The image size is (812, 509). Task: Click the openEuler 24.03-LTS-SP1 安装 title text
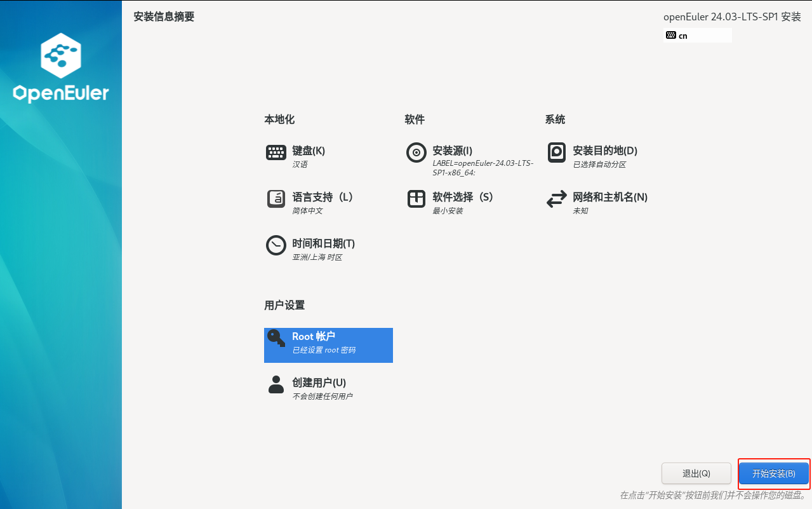pos(732,17)
